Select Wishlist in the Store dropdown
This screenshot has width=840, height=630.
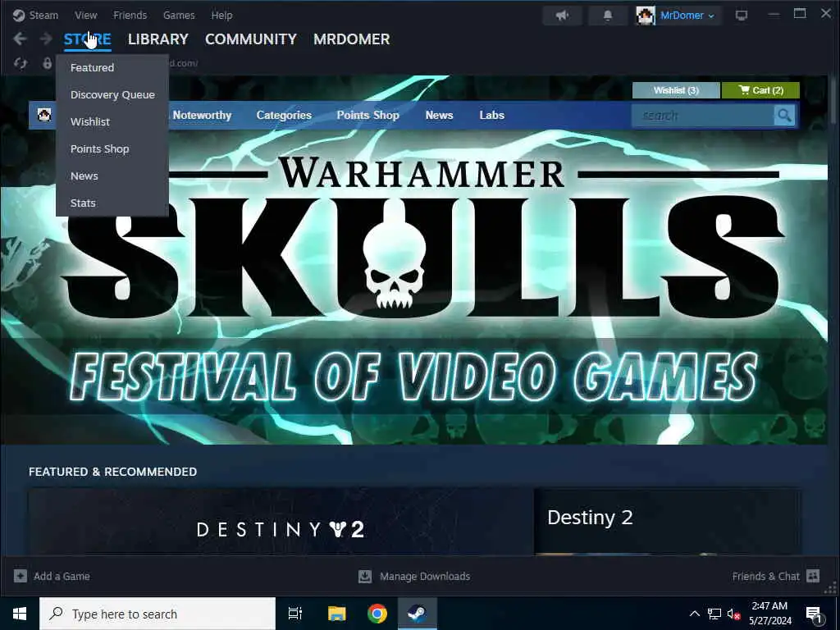(112, 121)
